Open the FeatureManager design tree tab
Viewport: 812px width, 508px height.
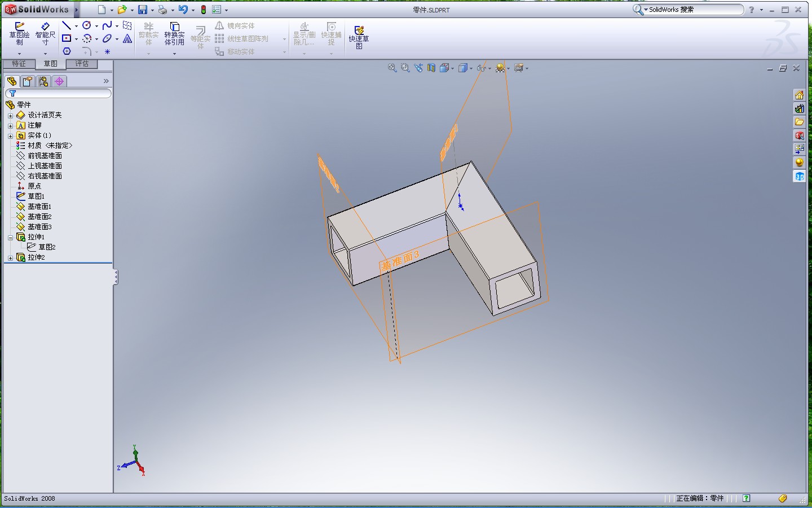[x=12, y=81]
